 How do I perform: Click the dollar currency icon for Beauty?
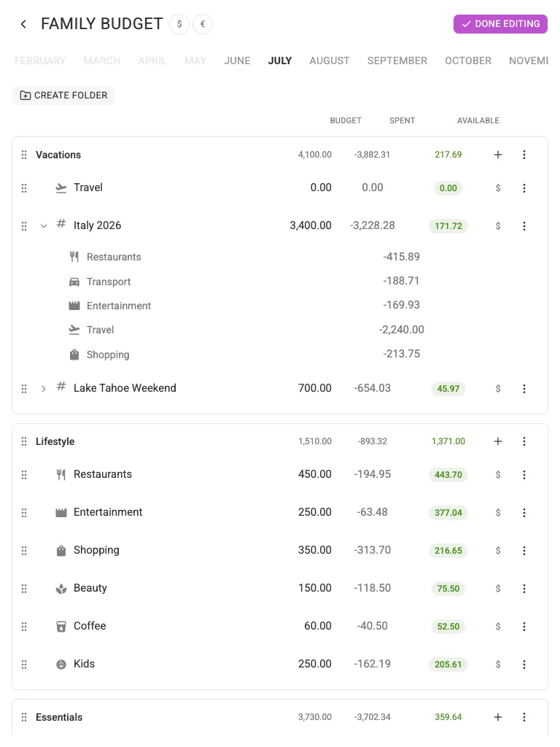pos(497,589)
